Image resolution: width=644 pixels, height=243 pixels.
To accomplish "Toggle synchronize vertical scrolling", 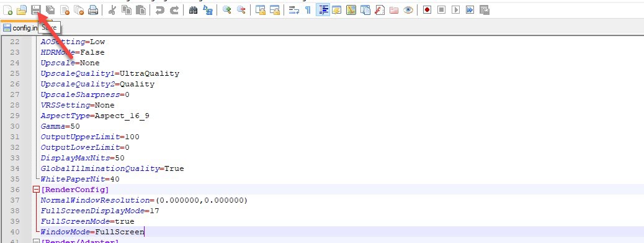I will point(260,11).
